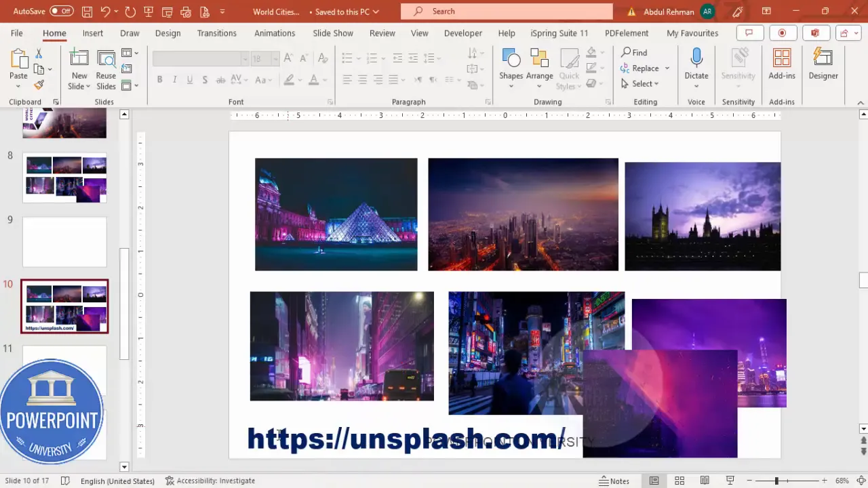Click Find in the Editing group
Viewport: 868px width, 488px height.
[634, 52]
